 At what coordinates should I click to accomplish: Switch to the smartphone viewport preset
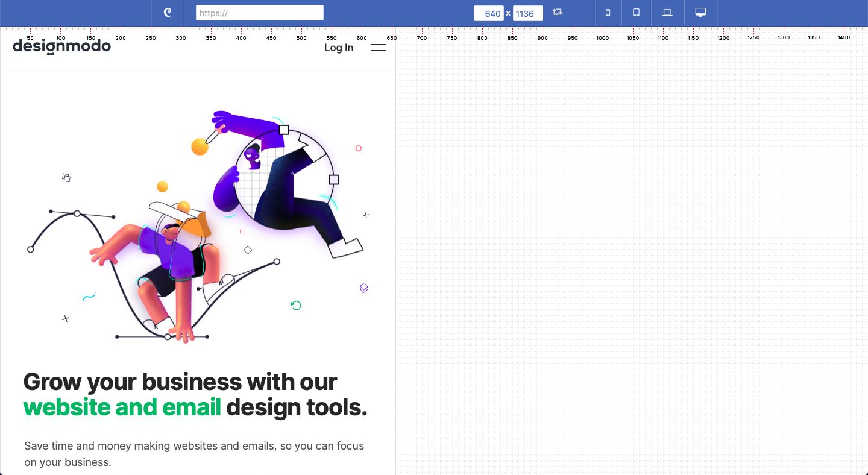pos(608,13)
